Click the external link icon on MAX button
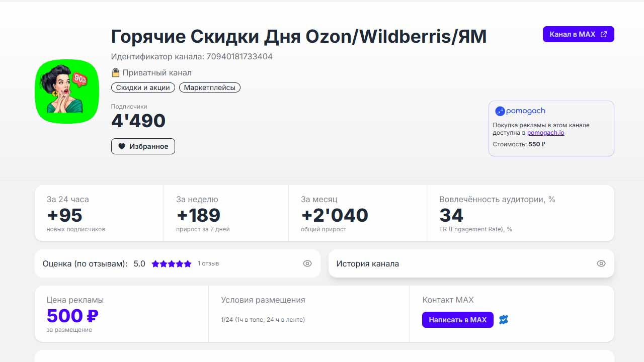Screen dimensions: 644x362 (604, 34)
